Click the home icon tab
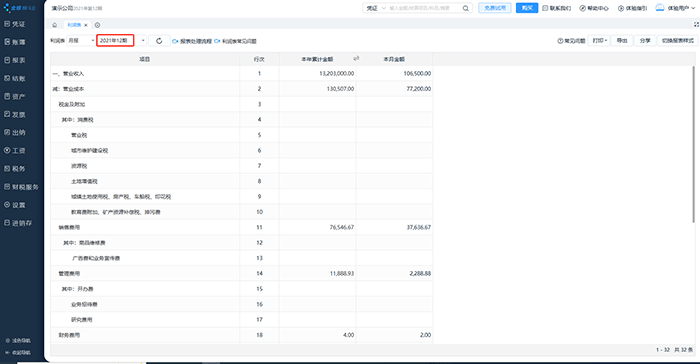The height and width of the screenshot is (364, 700). [54, 25]
